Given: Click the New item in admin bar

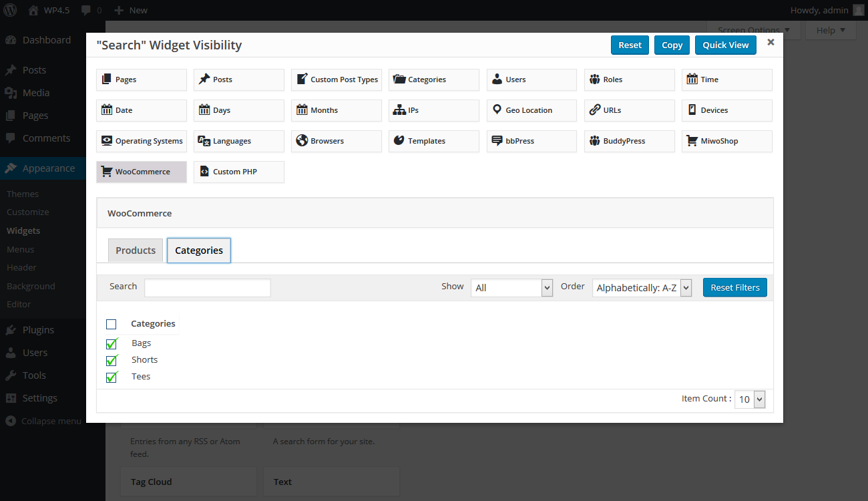Looking at the screenshot, I should click(131, 10).
